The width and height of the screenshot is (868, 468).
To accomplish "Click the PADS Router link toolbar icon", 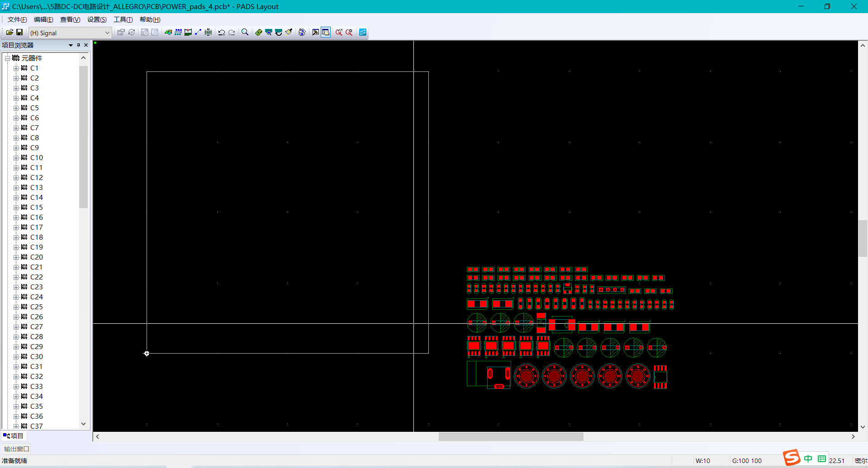I will [363, 33].
